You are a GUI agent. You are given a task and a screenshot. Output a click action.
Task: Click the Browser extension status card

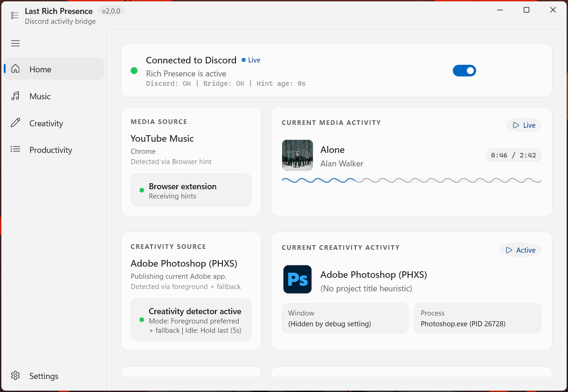[x=191, y=190]
